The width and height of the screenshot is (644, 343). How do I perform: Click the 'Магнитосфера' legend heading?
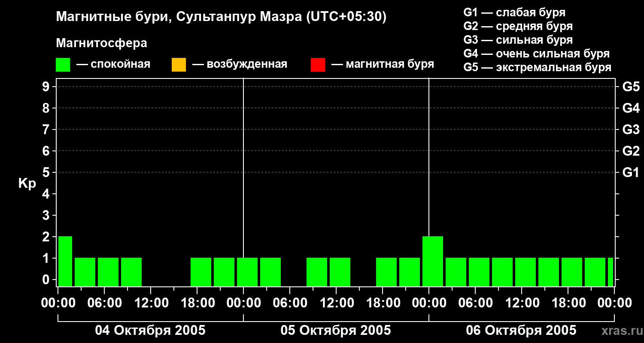(x=101, y=43)
